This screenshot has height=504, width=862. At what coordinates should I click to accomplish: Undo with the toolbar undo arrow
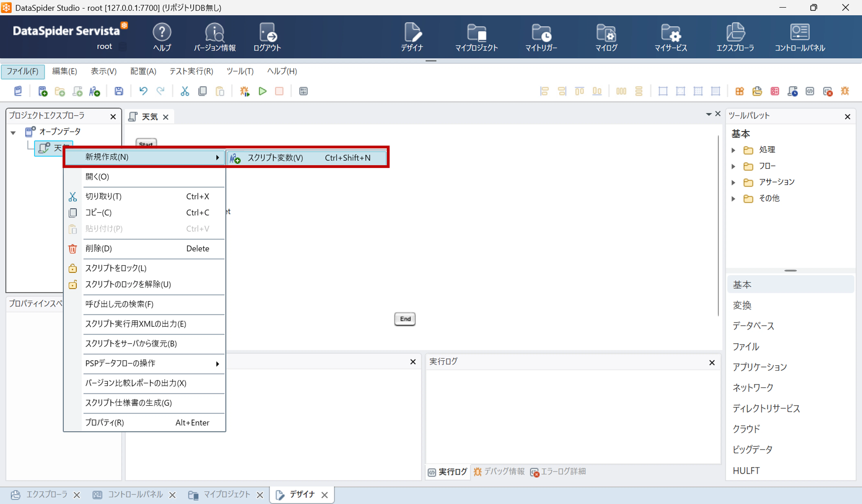pyautogui.click(x=143, y=91)
